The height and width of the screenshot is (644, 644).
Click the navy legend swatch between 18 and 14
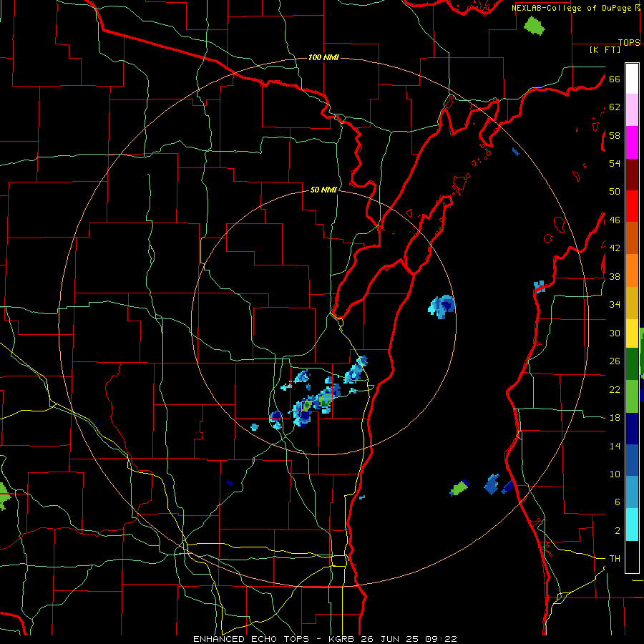pos(632,429)
